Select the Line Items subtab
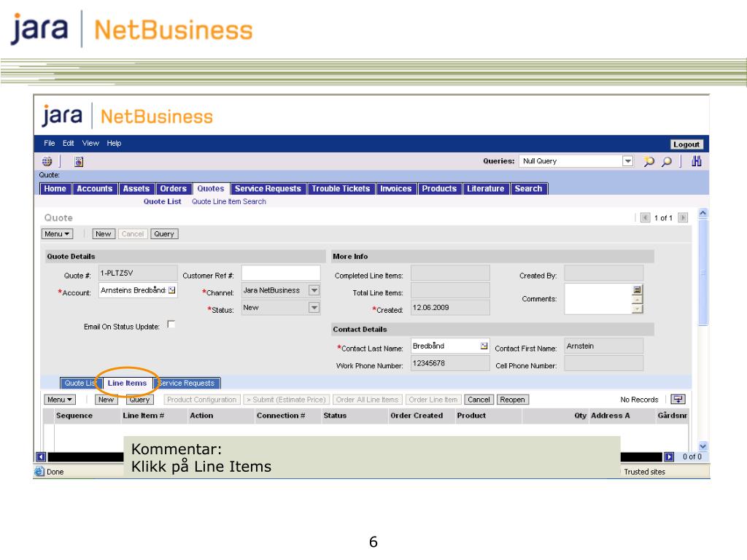The width and height of the screenshot is (747, 560). click(x=127, y=383)
